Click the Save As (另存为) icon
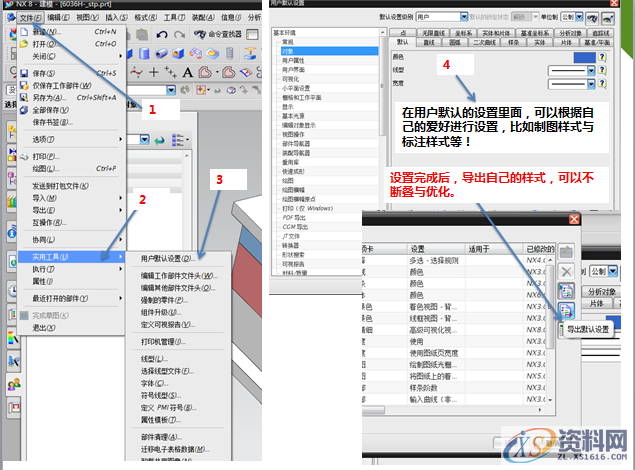 click(x=24, y=98)
